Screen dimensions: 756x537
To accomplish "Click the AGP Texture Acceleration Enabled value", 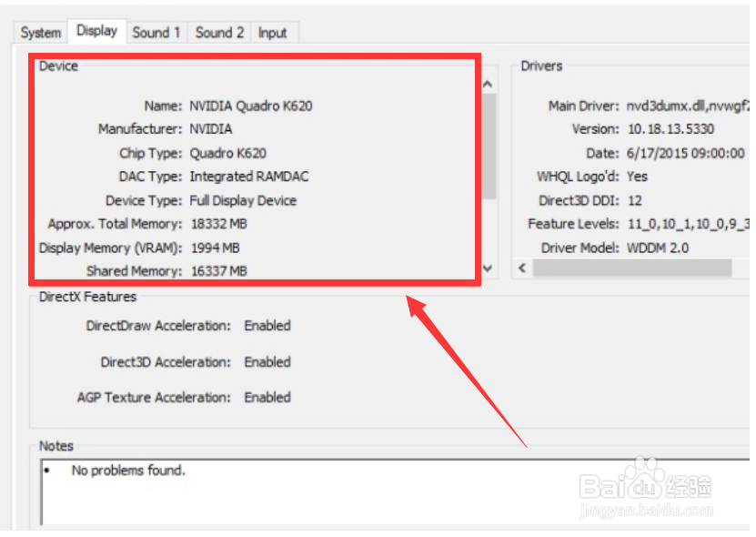I will pyautogui.click(x=267, y=397).
